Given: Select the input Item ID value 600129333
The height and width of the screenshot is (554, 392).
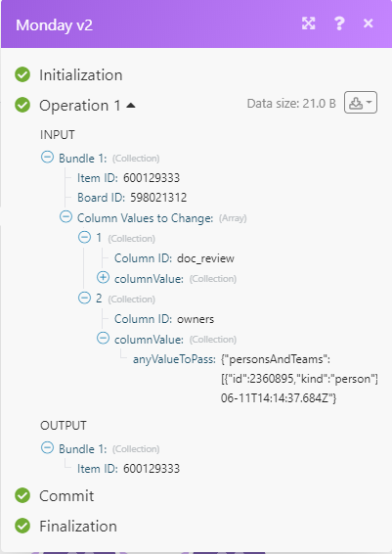Looking at the screenshot, I should (x=152, y=178).
